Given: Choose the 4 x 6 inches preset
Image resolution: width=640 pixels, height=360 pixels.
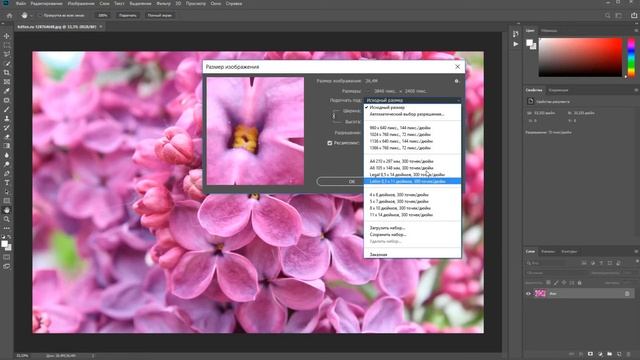Looking at the screenshot, I should point(412,195).
